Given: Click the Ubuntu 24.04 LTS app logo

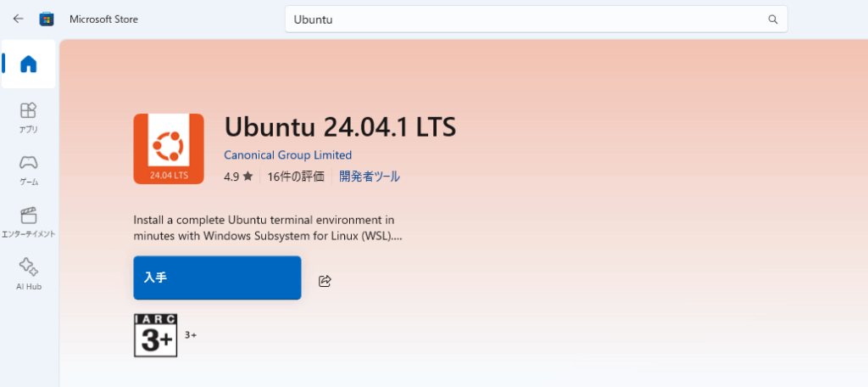Looking at the screenshot, I should click(x=169, y=149).
